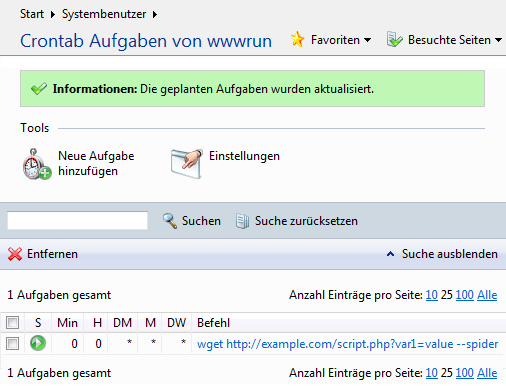Click the magnifier Suchen icon
The height and width of the screenshot is (386, 506).
(170, 221)
